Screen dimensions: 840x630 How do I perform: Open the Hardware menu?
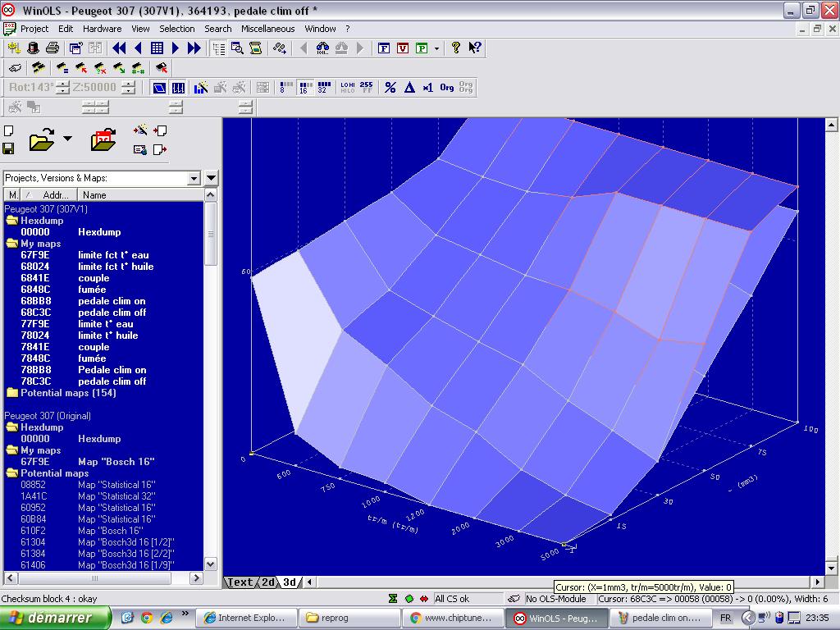102,29
